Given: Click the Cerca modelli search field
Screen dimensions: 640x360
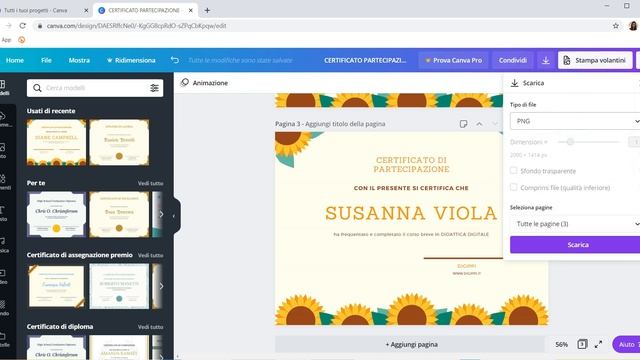Looking at the screenshot, I should tap(95, 88).
